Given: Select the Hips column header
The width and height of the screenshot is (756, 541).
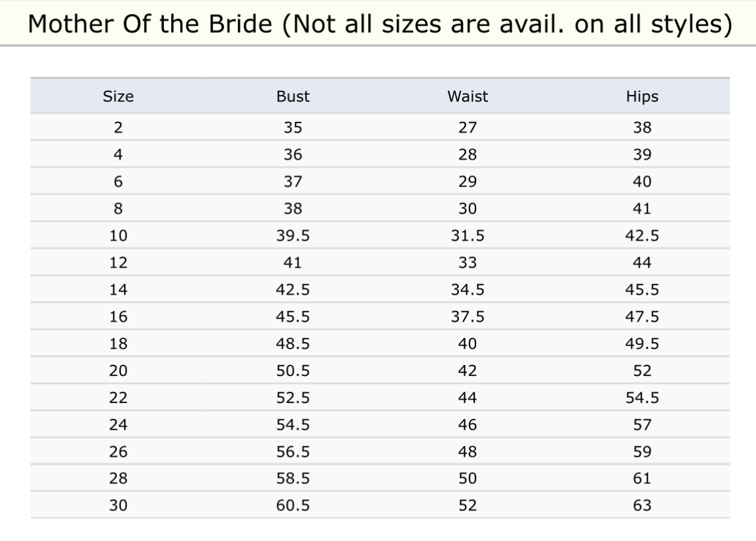Looking at the screenshot, I should click(x=642, y=97).
